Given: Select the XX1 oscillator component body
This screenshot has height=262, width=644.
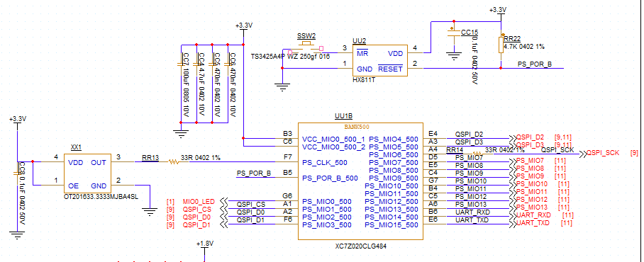Looking at the screenshot, I should [87, 173].
